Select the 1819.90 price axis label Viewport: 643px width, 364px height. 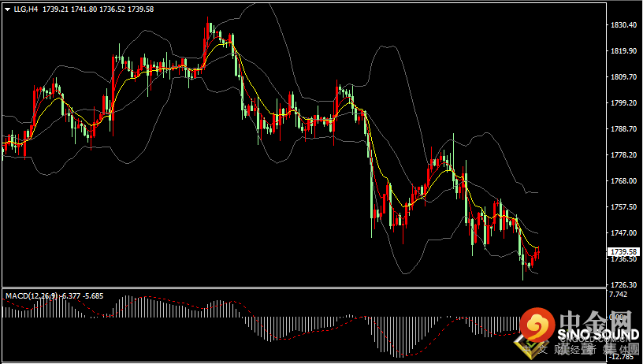tap(623, 51)
